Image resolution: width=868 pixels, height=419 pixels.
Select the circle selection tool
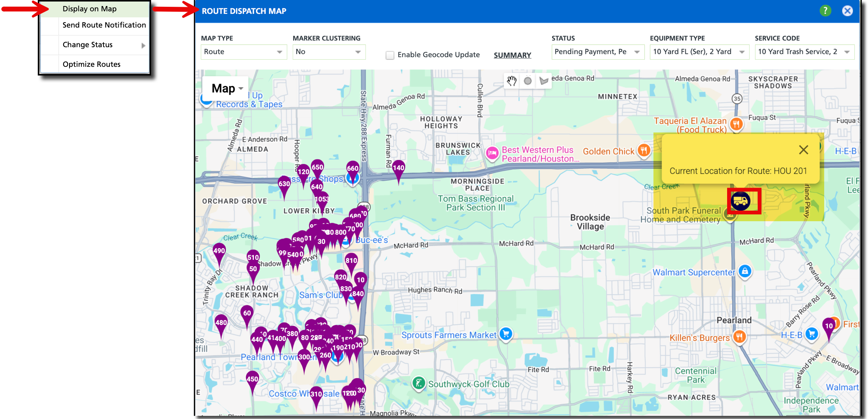click(x=528, y=81)
